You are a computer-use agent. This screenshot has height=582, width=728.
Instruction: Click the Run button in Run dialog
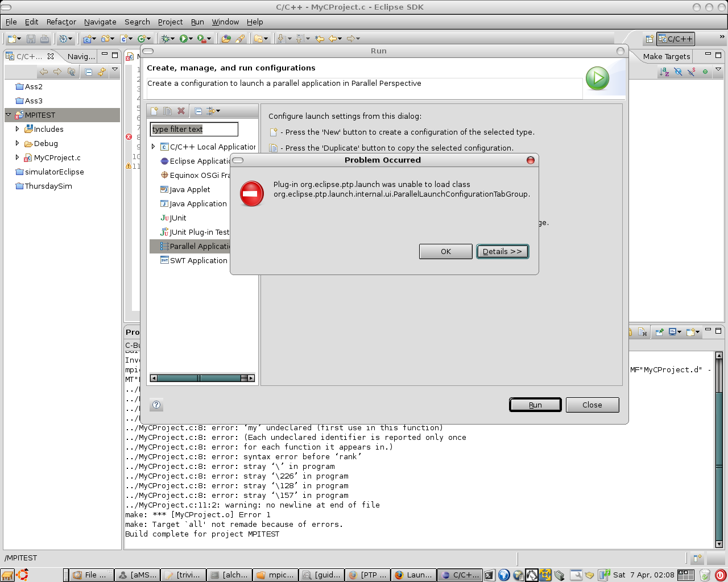(x=535, y=405)
